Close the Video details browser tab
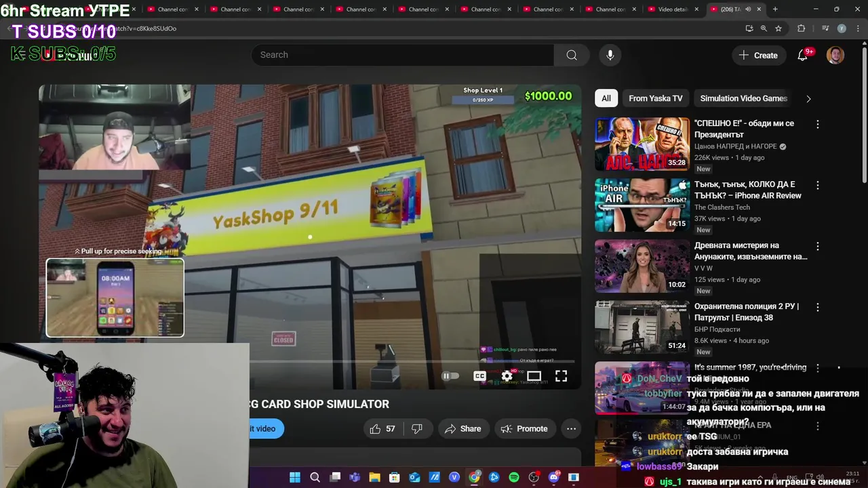The width and height of the screenshot is (868, 488). tap(696, 9)
